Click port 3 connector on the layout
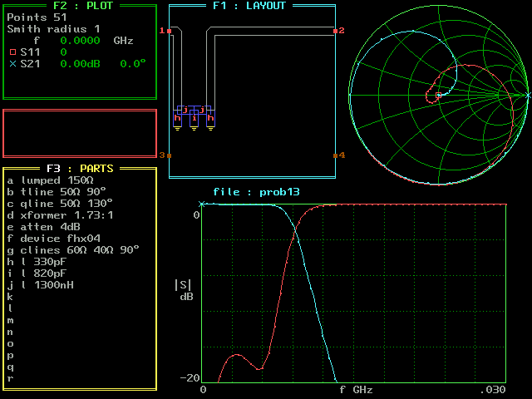The width and height of the screenshot is (532, 399). coord(170,155)
